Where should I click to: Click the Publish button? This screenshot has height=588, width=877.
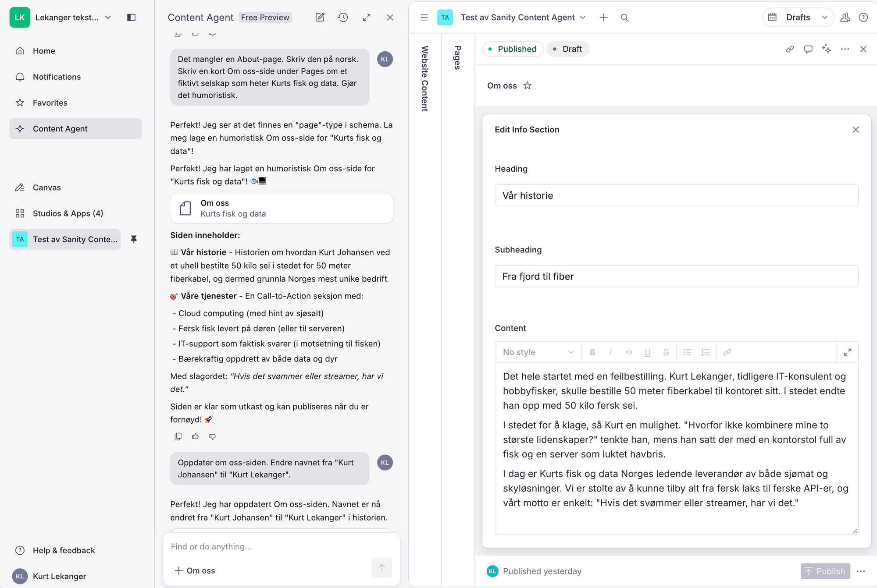click(x=825, y=571)
